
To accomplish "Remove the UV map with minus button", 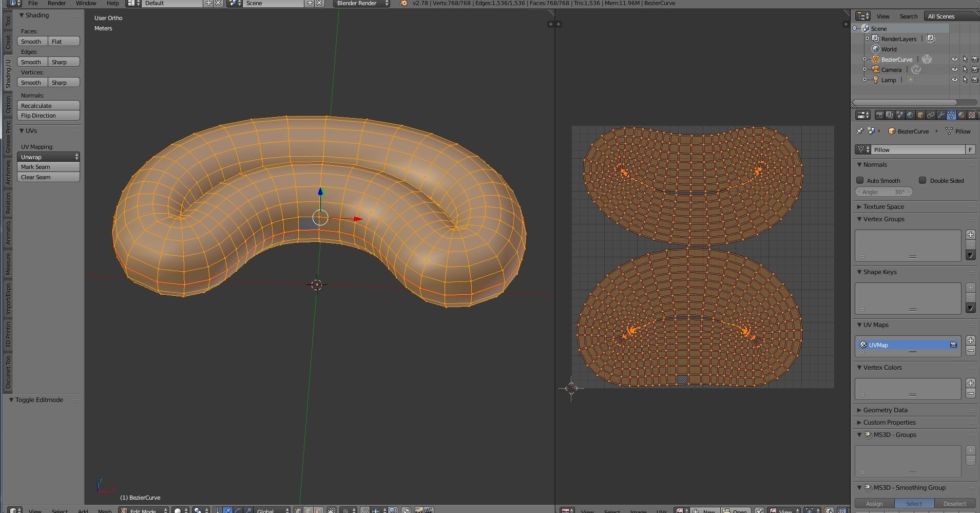I will [x=970, y=351].
